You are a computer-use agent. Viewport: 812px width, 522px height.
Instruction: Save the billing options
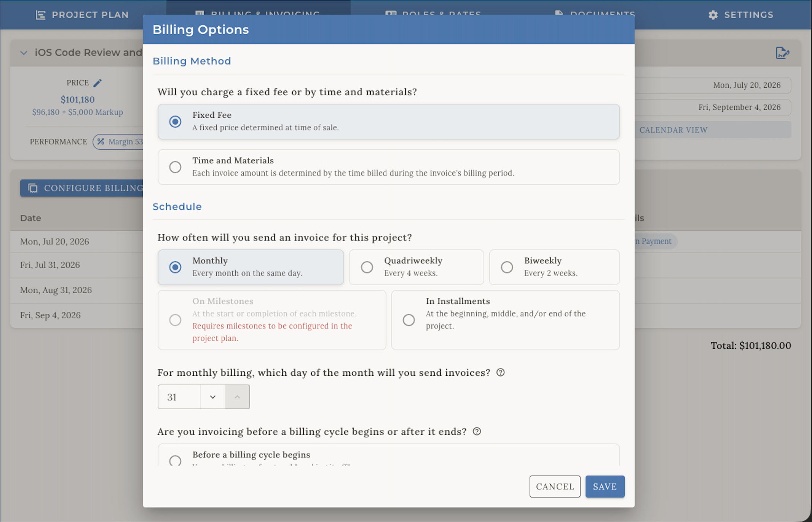[605, 486]
